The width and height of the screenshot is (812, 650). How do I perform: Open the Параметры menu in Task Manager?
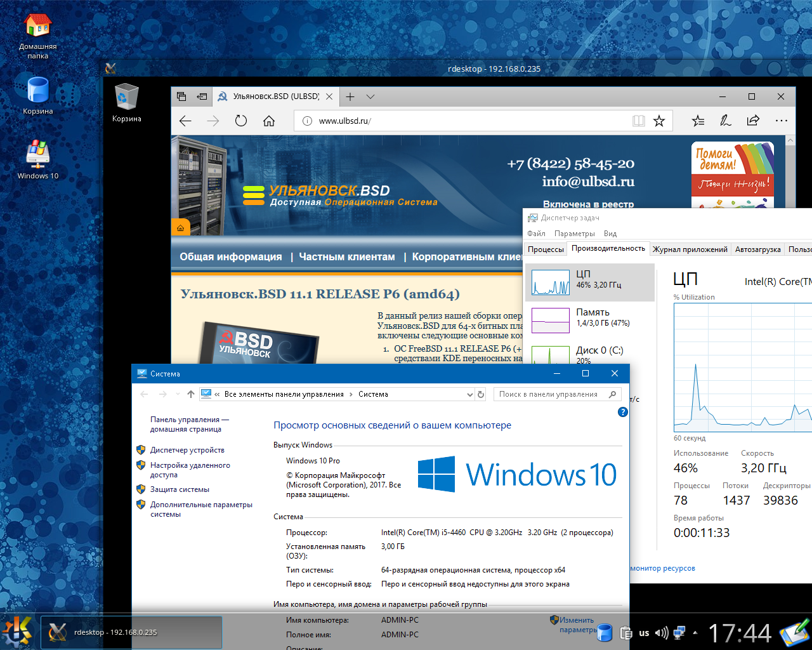pos(574,234)
